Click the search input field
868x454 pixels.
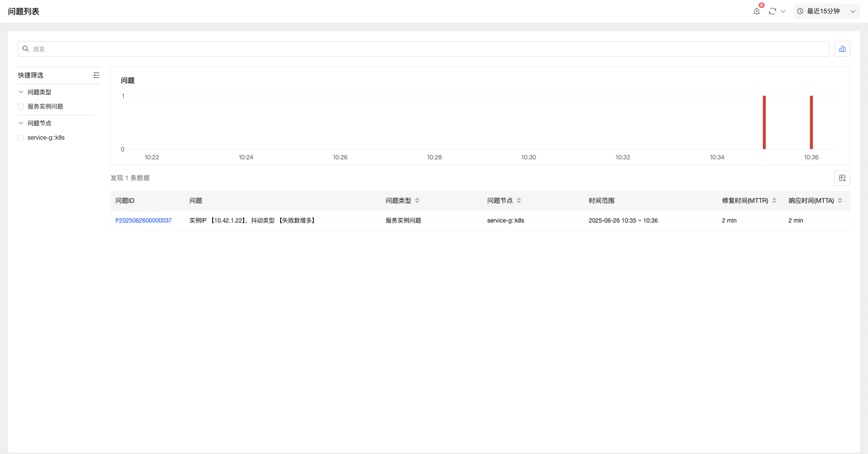pyautogui.click(x=424, y=49)
